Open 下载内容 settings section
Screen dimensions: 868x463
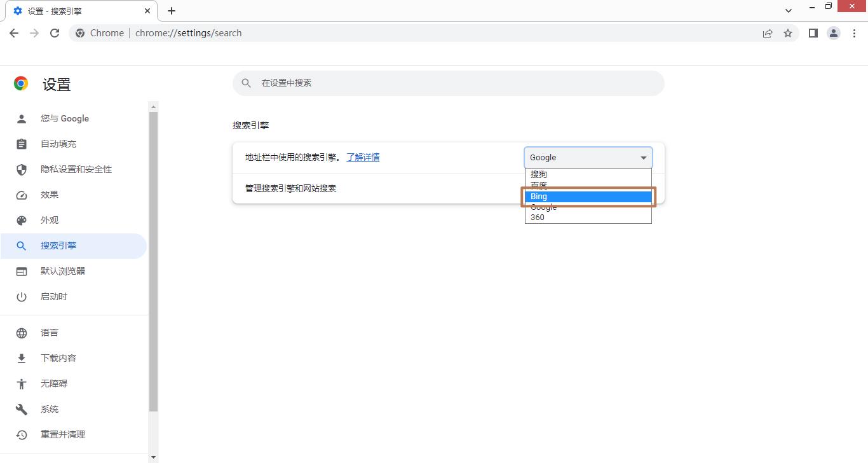[x=58, y=358]
